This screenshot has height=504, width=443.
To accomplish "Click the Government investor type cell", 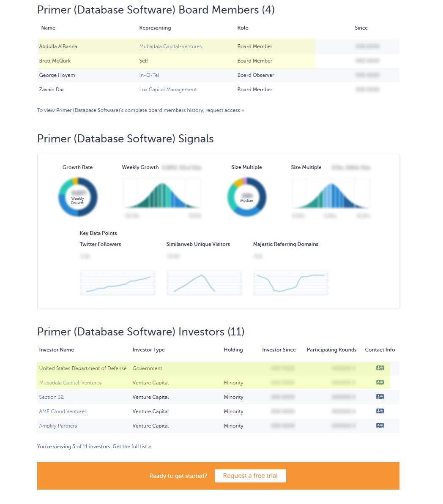I will point(148,368).
